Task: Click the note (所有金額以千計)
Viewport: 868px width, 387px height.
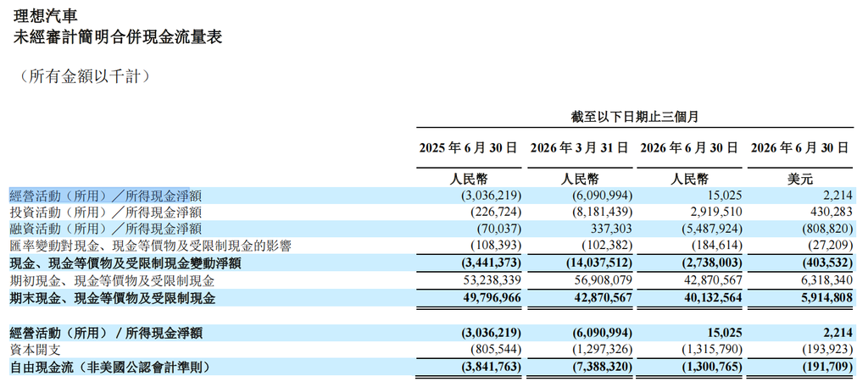Action: pos(85,76)
